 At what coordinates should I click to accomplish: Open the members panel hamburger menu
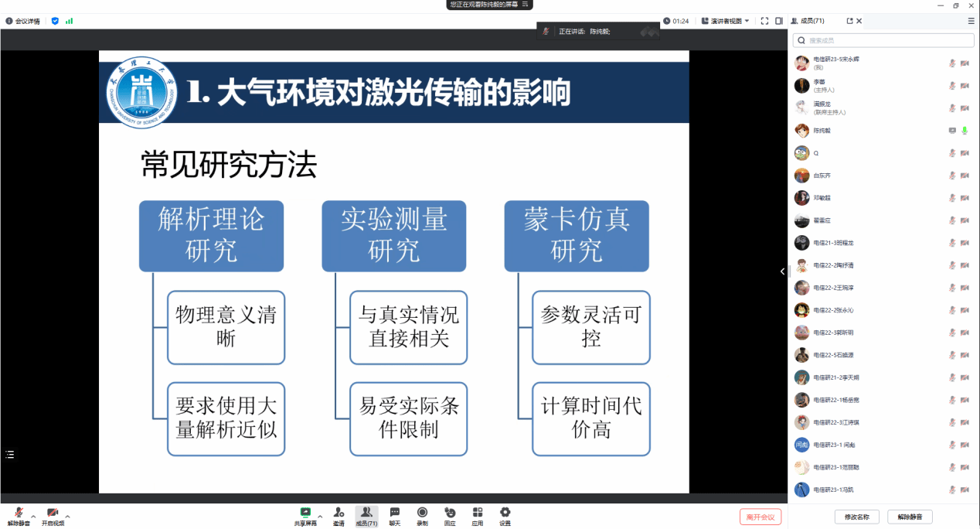click(971, 21)
